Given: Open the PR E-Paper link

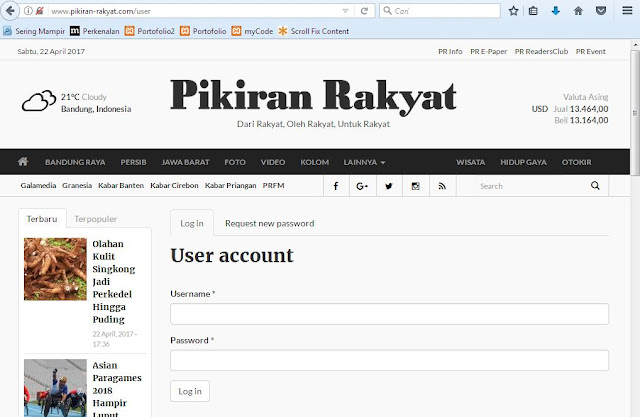Looking at the screenshot, I should coord(489,51).
